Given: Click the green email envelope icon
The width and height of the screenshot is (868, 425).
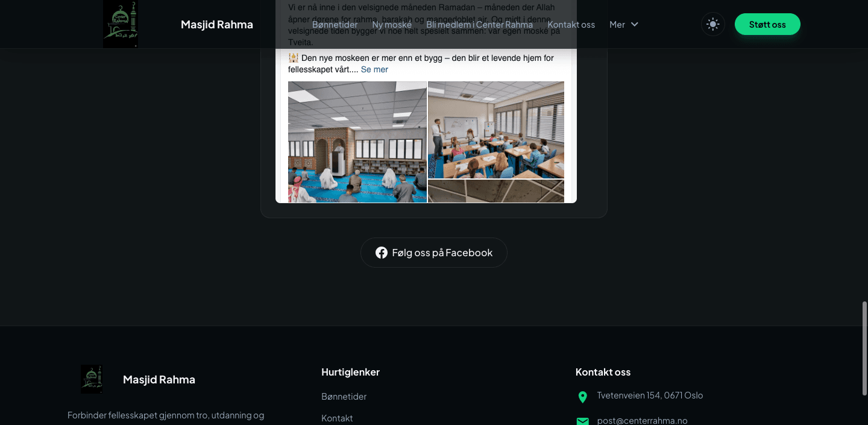Looking at the screenshot, I should [x=582, y=421].
